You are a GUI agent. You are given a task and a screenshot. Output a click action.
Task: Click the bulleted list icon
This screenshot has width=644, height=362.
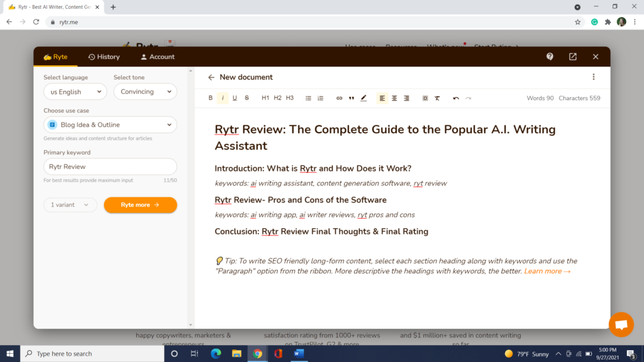[308, 98]
